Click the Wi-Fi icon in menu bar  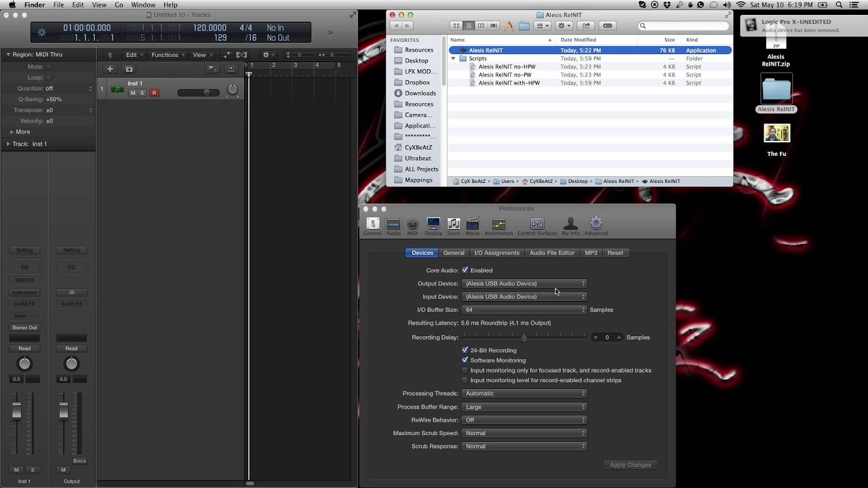pyautogui.click(x=741, y=5)
